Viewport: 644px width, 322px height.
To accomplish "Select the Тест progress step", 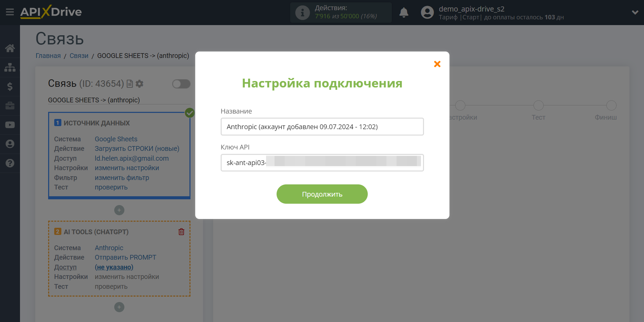I will coord(538,105).
